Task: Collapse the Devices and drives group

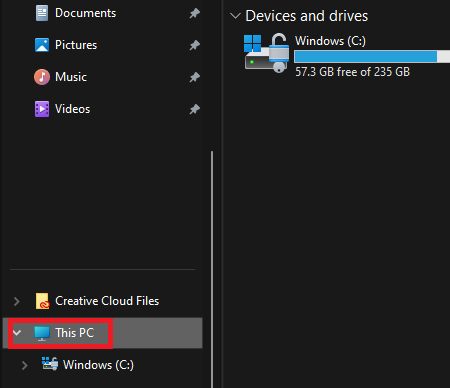Action: (x=235, y=16)
